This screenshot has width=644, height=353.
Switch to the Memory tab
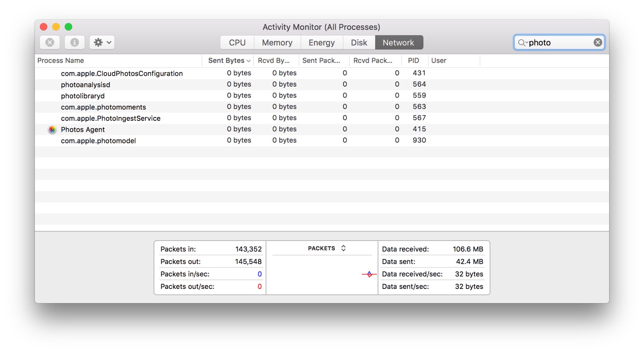[x=277, y=43]
